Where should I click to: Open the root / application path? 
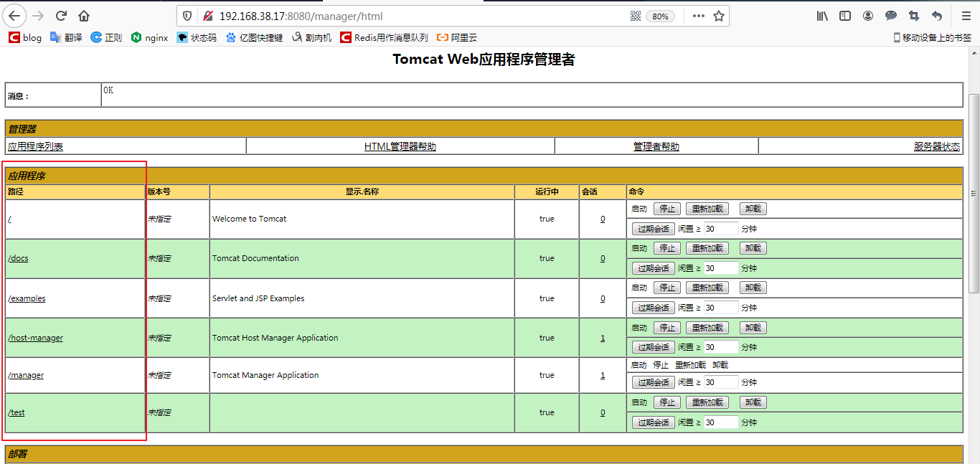[x=9, y=219]
